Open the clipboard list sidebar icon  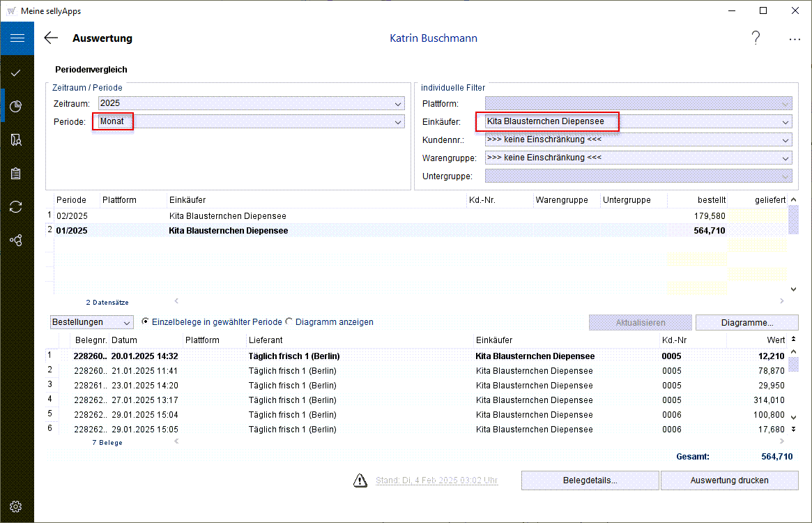[17, 173]
